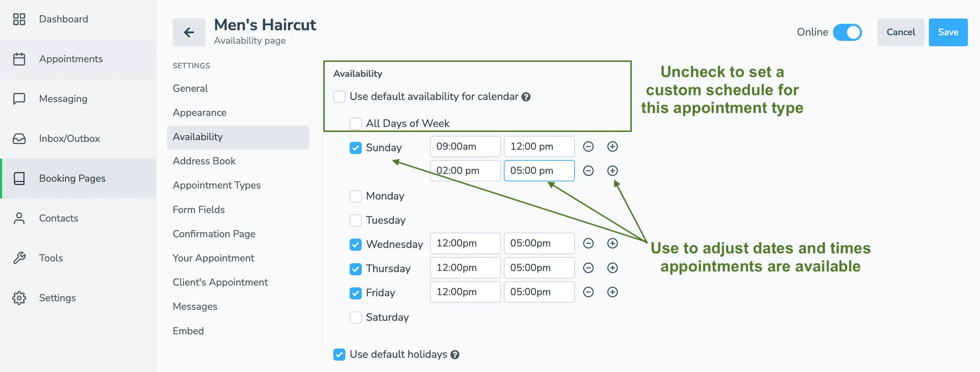Cancel the current edits

point(900,32)
